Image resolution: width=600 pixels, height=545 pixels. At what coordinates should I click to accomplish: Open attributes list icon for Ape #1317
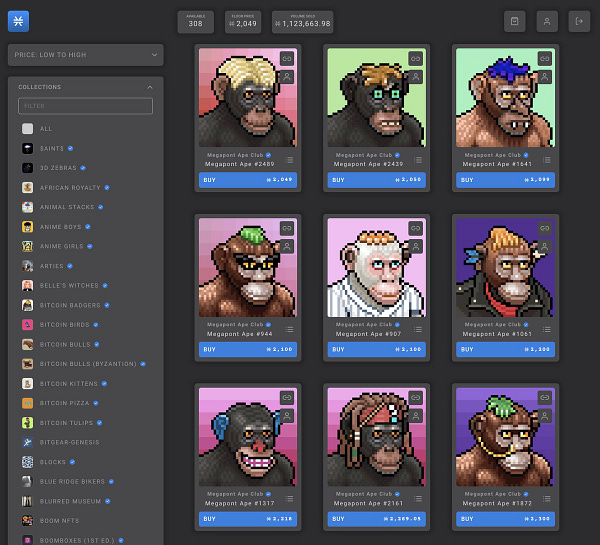point(290,499)
